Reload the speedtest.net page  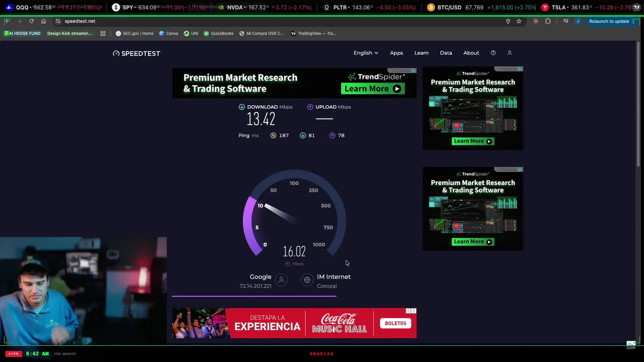click(x=31, y=21)
